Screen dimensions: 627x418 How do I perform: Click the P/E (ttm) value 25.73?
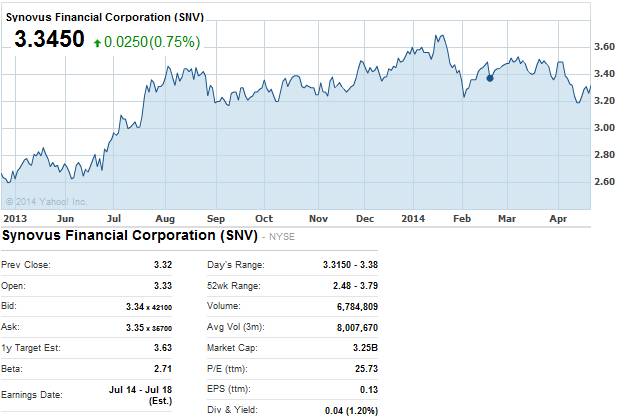pyautogui.click(x=366, y=368)
